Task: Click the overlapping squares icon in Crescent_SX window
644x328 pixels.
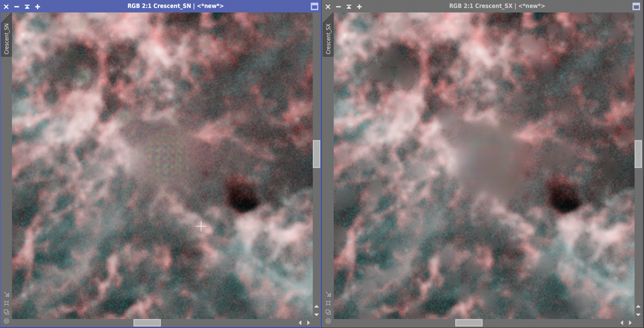Action: [328, 312]
